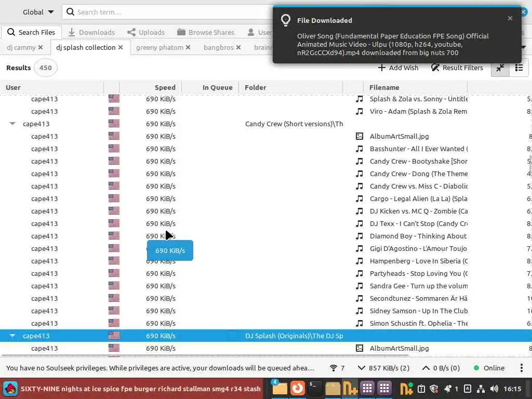
Task: Click the music icon for Basshunter - All I Ever Wanted
Action: coord(360,149)
